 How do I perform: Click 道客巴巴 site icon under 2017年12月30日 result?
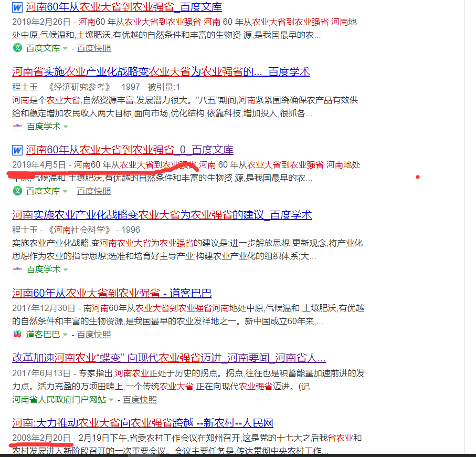point(18,334)
